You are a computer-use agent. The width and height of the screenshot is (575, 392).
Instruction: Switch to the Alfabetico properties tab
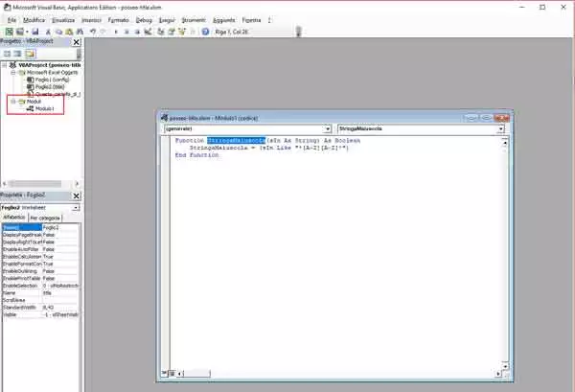click(x=14, y=218)
